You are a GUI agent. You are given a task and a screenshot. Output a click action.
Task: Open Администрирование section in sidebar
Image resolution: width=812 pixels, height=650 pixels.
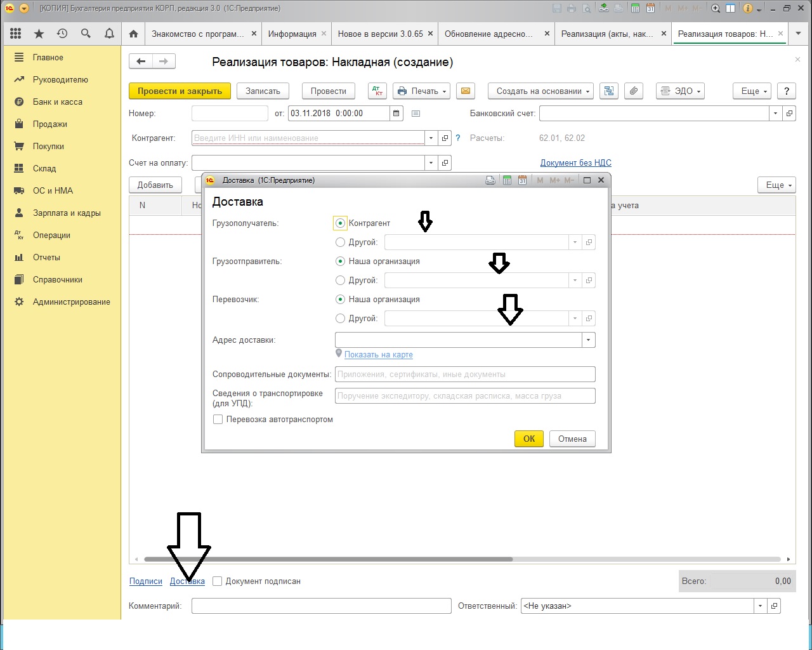click(x=72, y=302)
